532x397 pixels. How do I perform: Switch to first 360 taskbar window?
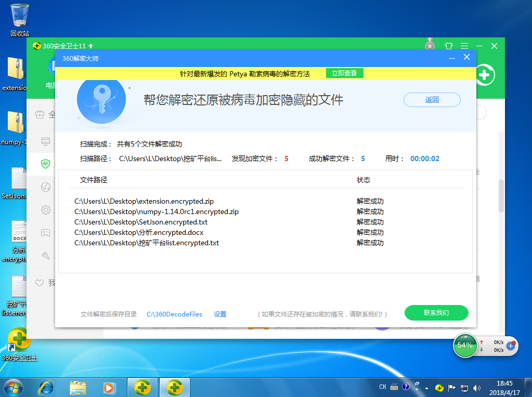click(142, 388)
